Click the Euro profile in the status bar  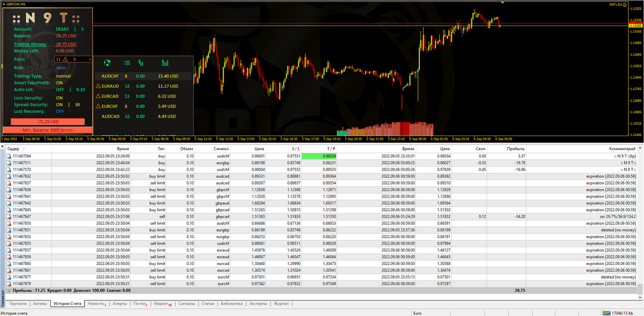coord(418,313)
